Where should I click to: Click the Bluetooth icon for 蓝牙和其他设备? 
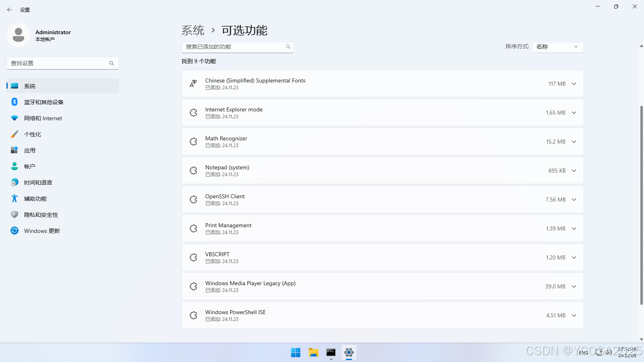click(14, 102)
